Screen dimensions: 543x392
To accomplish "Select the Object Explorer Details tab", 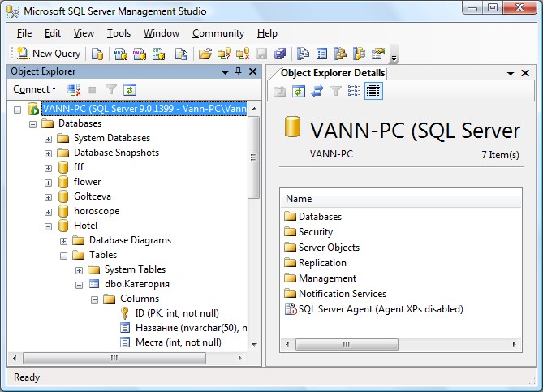I will [333, 73].
